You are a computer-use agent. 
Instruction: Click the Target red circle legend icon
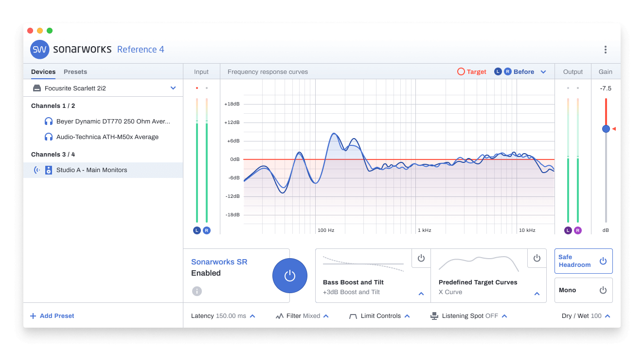click(x=461, y=71)
